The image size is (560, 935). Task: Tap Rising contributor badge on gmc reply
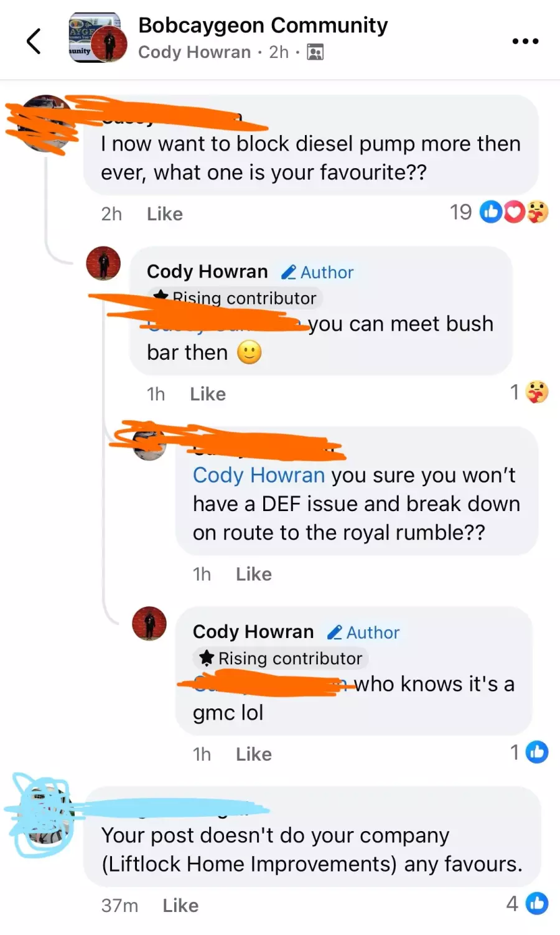[x=281, y=658]
